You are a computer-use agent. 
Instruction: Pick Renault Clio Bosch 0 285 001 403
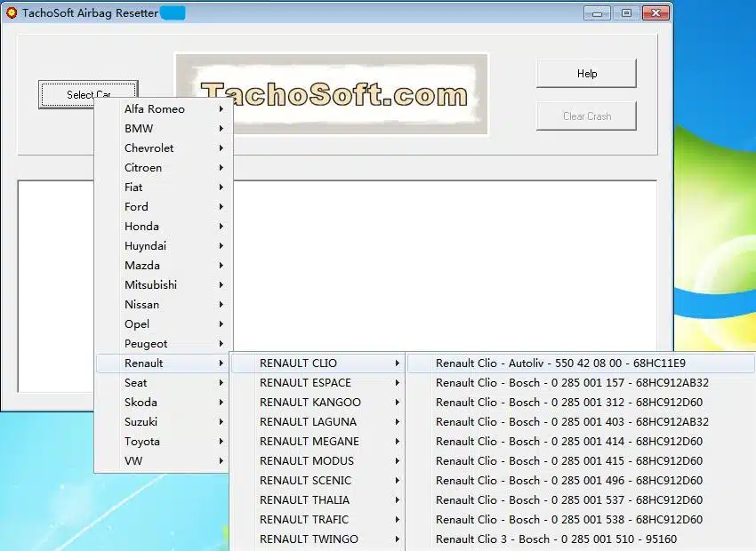(x=572, y=422)
